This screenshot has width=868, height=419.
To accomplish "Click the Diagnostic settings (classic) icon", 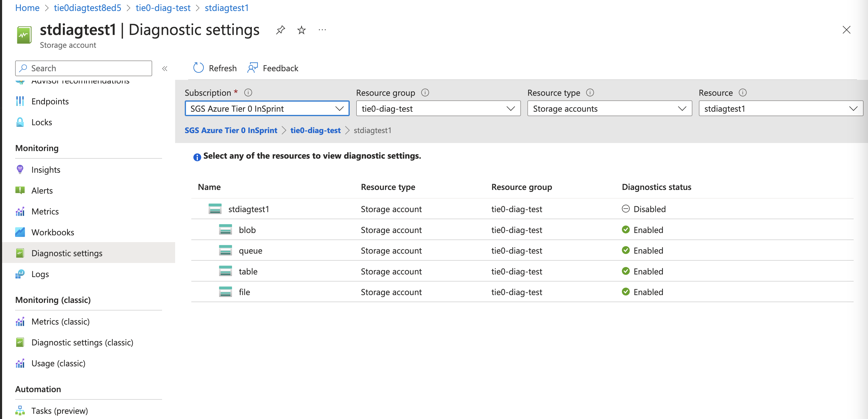I will click(20, 342).
